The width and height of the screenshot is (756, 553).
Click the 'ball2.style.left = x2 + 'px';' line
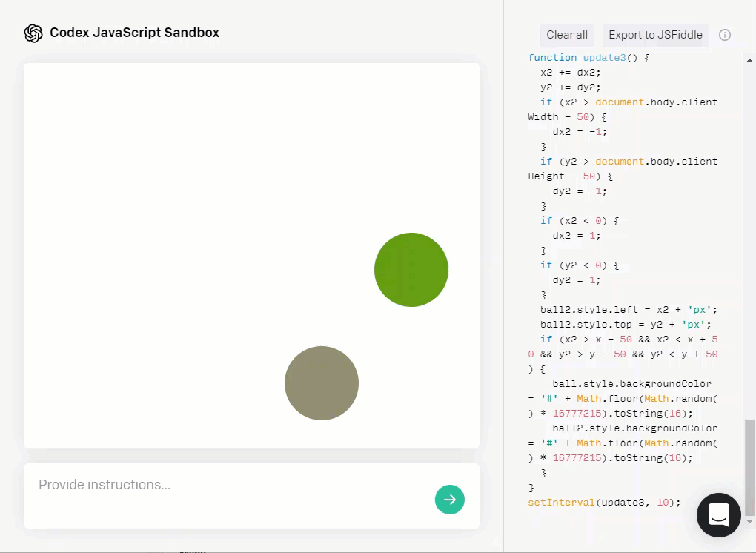pos(629,310)
